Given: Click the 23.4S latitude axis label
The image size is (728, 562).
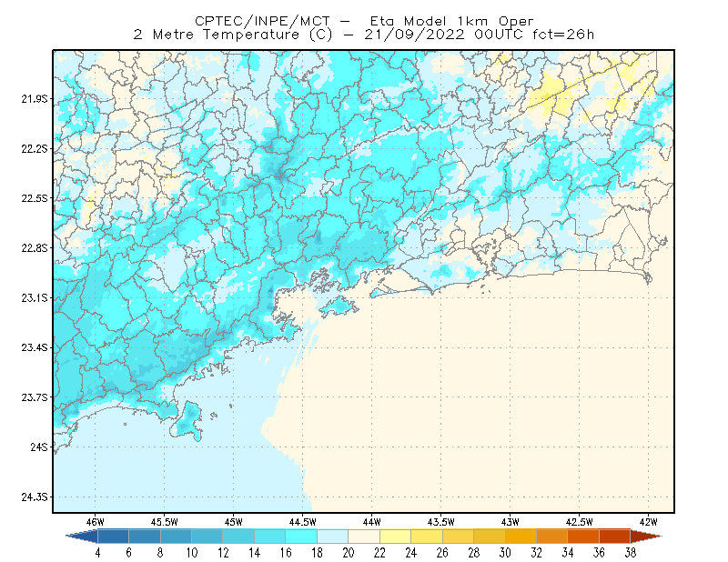Looking at the screenshot, I should click(x=35, y=347).
